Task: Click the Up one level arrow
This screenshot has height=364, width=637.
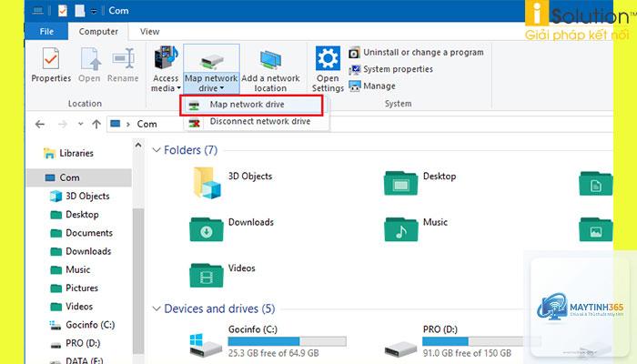Action: (x=96, y=124)
